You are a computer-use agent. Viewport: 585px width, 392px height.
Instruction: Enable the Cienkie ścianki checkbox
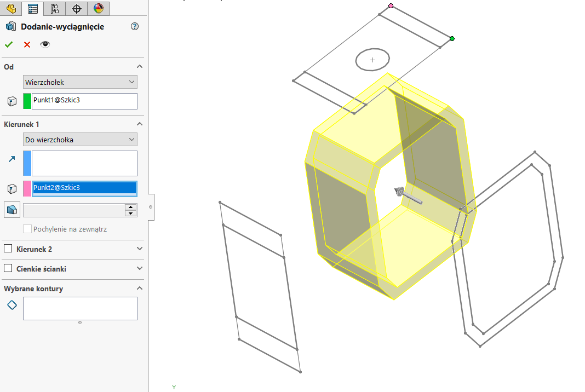[x=8, y=269]
